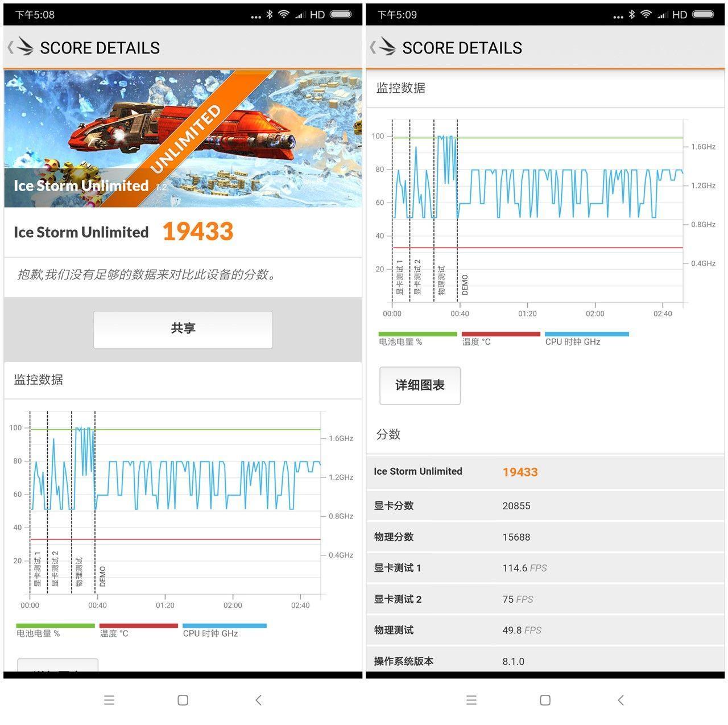Screen dimensions: 728x725
Task: Tap cellular signal icon on left status bar
Action: [300, 15]
